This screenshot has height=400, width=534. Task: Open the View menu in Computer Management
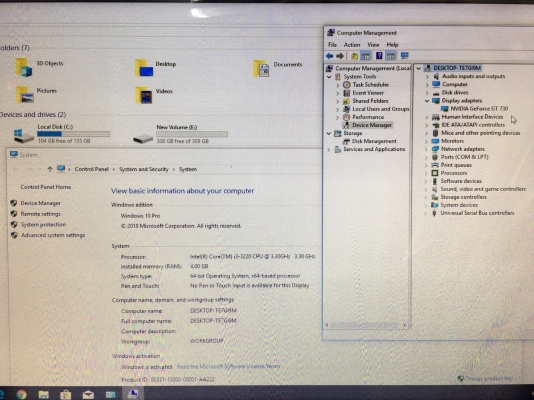[x=373, y=45]
